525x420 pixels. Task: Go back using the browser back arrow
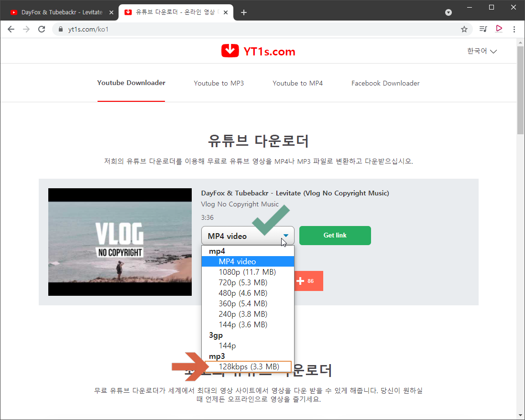pyautogui.click(x=11, y=29)
